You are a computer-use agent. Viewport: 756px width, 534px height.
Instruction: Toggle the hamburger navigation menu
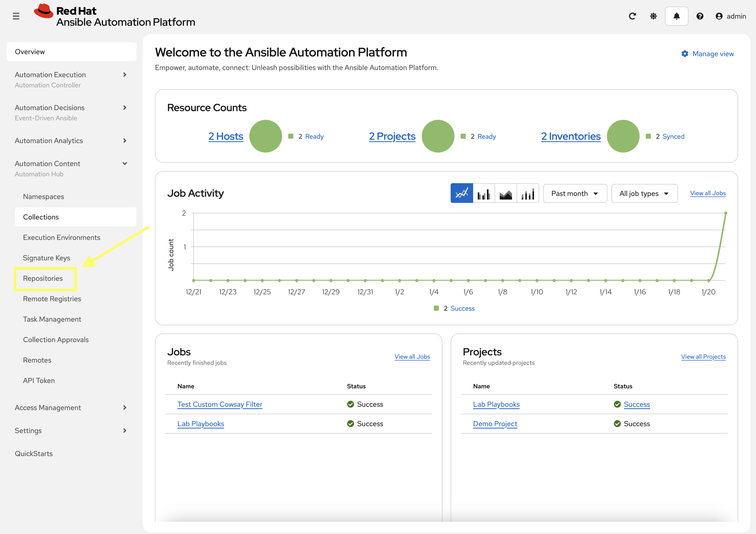tap(16, 16)
